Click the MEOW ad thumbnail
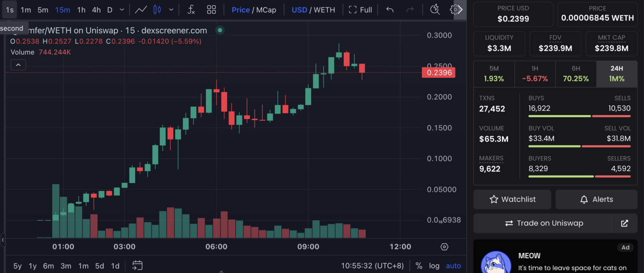 coord(496,264)
